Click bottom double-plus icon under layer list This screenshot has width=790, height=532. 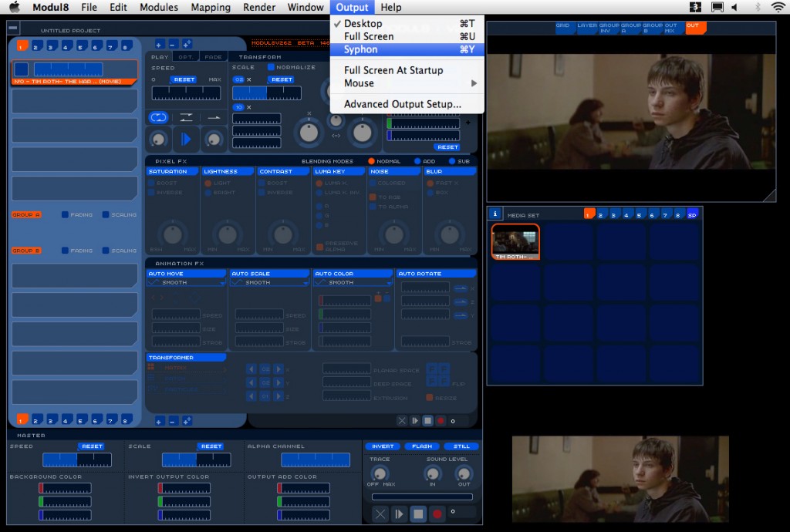click(x=187, y=421)
